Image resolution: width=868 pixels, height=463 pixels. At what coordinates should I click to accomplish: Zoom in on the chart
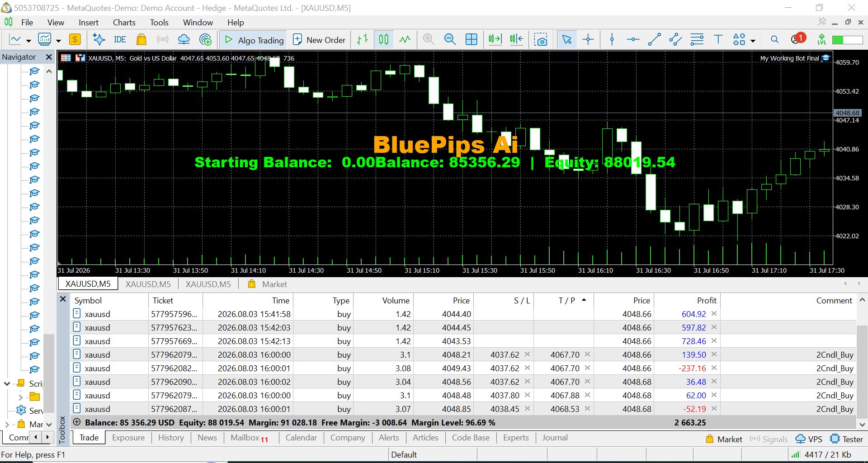point(429,40)
